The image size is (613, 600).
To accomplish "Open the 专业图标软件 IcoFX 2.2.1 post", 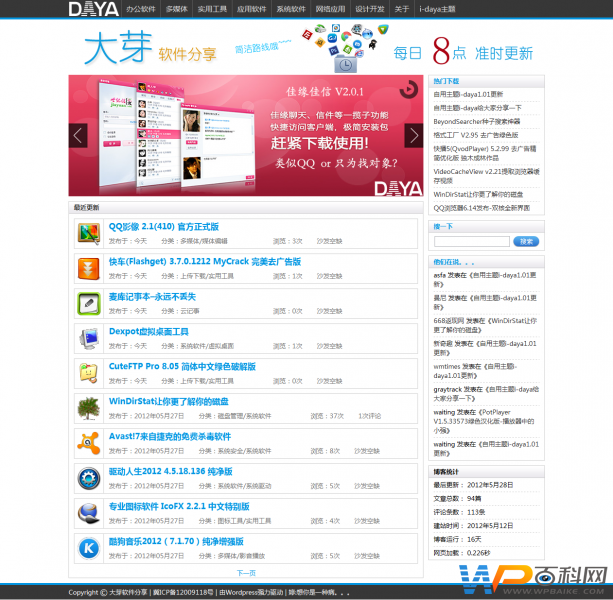I will (x=179, y=506).
